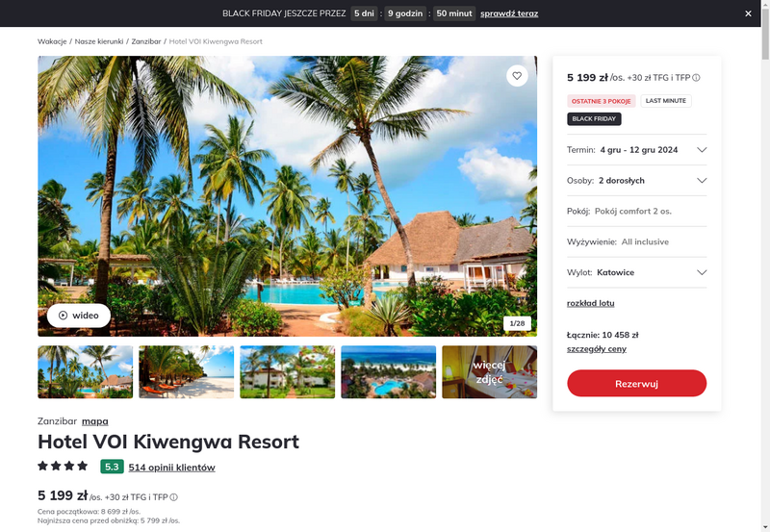The width and height of the screenshot is (770, 532).
Task: Read 514 opinii klientów reviews
Action: point(172,468)
